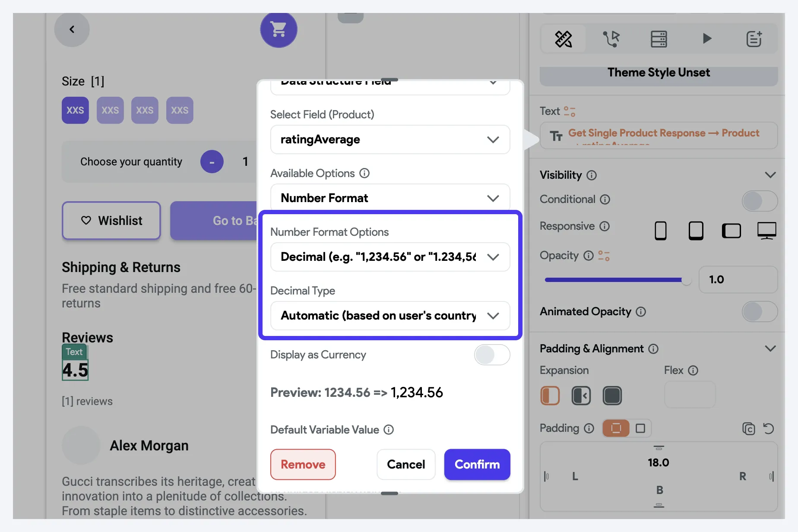
Task: Open the documentation note icon
Action: (x=754, y=39)
